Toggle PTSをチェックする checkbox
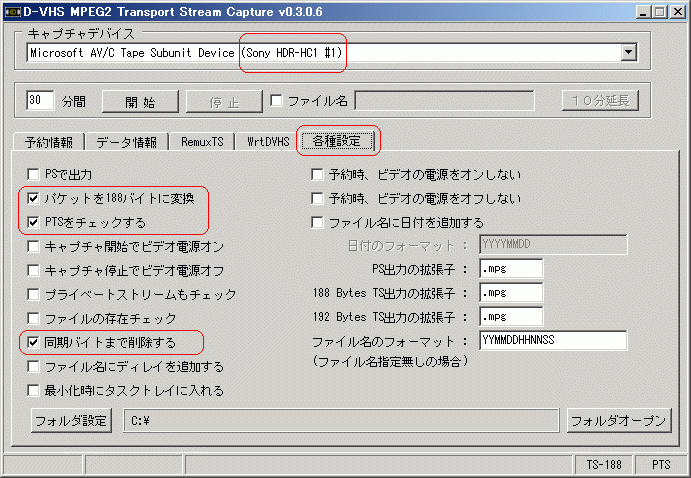Viewport: 691px width, 478px height. [x=33, y=222]
